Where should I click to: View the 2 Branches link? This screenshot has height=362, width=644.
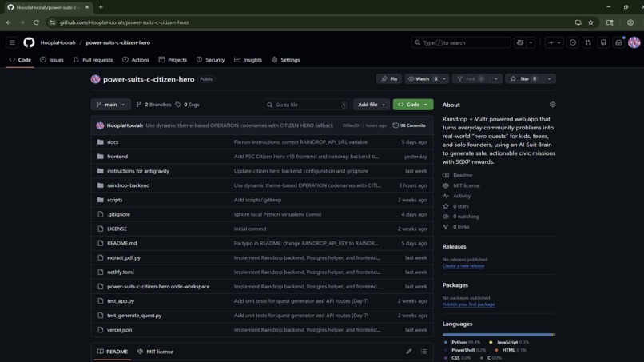click(x=153, y=105)
